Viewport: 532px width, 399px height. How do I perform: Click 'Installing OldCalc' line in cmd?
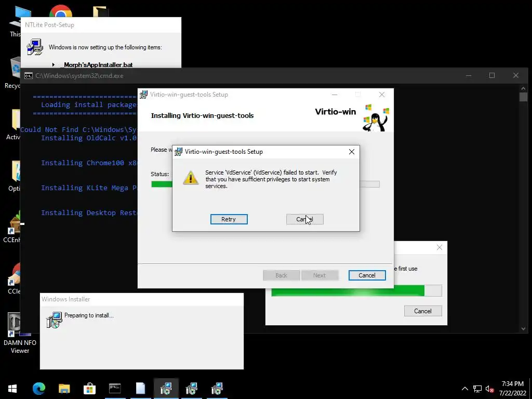tap(89, 138)
